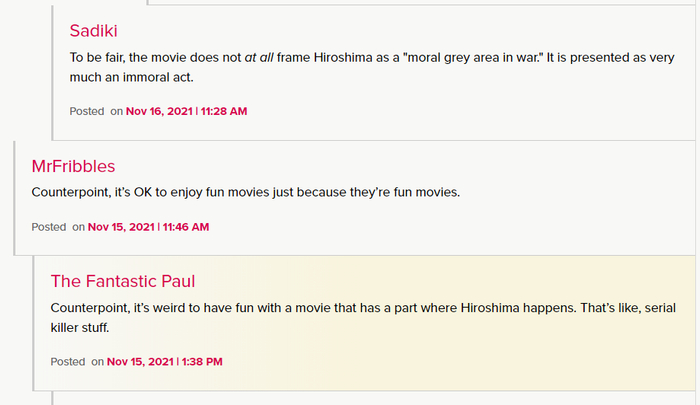Open Sadiki's user profile link
Screen dimensions: 700x405
[x=93, y=31]
